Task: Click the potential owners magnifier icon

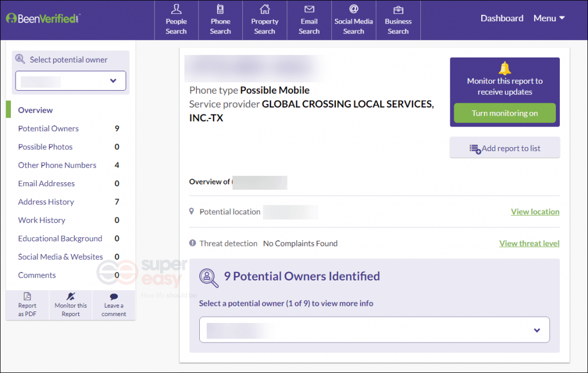Action: tap(208, 278)
